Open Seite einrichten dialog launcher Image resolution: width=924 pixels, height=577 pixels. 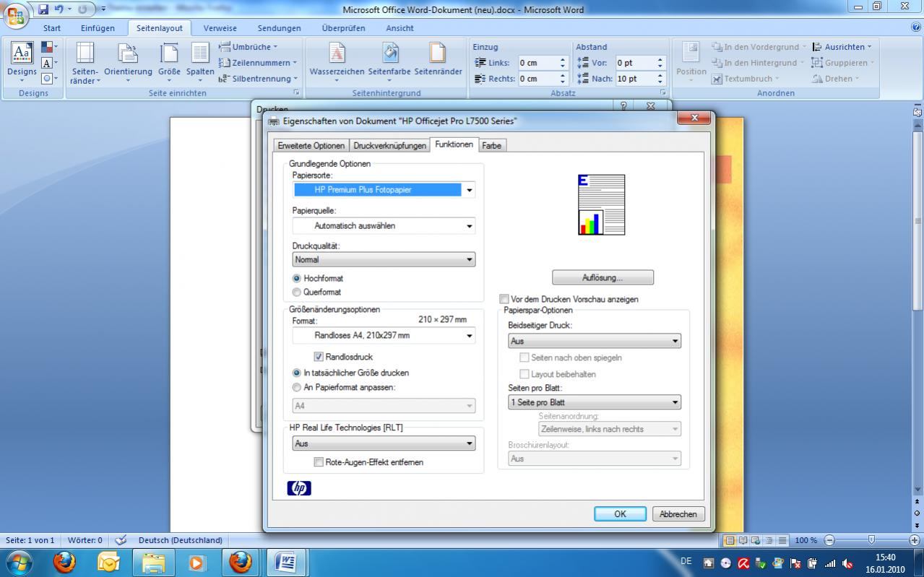click(296, 93)
